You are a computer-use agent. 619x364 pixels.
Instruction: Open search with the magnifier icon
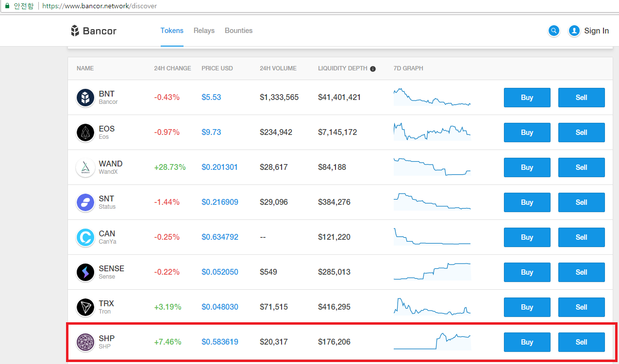[x=554, y=31]
